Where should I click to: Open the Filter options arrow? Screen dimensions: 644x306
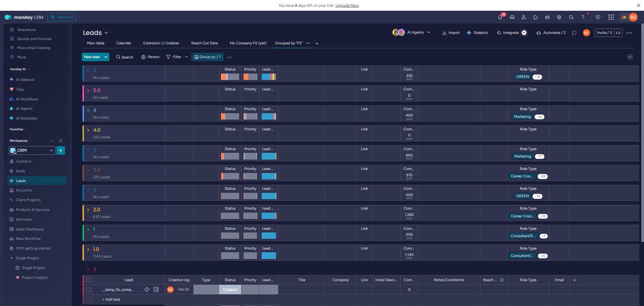[x=186, y=57]
